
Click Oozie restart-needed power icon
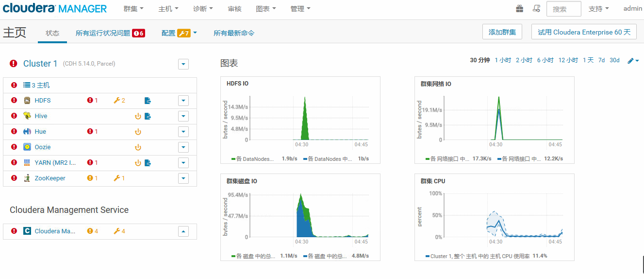coord(138,147)
